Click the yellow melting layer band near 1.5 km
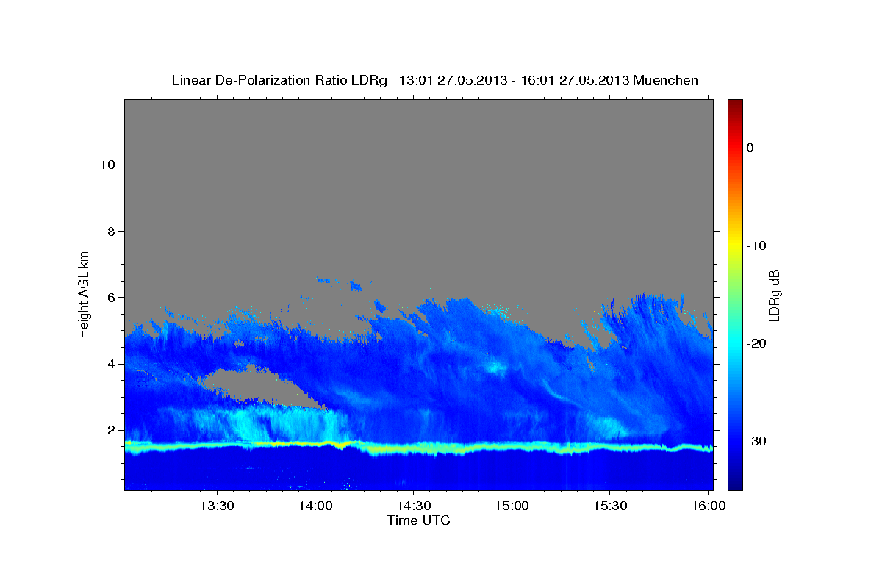Screen dimensions: 882x588 pos(419,447)
